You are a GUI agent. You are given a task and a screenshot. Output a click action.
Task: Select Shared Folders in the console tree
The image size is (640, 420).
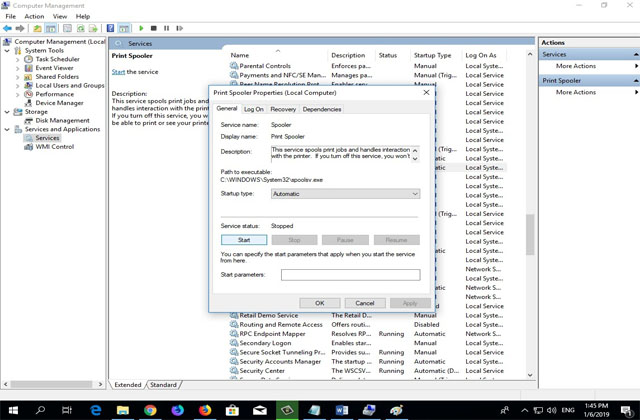click(57, 77)
